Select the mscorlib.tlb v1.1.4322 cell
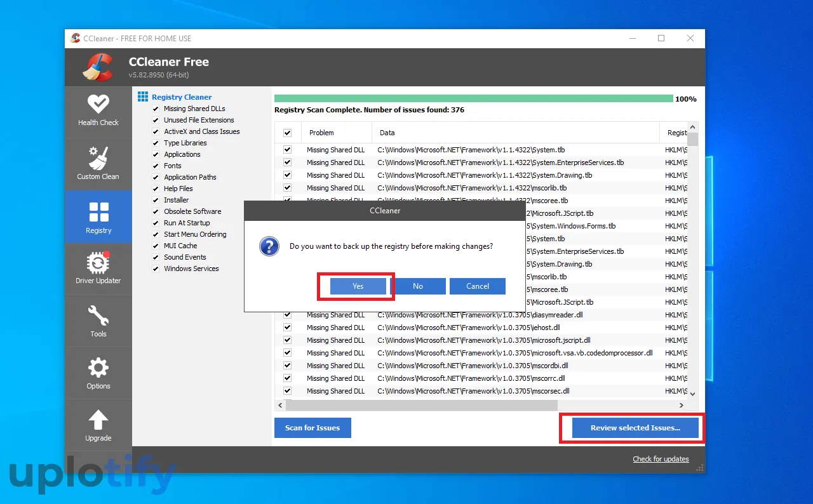This screenshot has height=504, width=813. pyautogui.click(x=472, y=188)
